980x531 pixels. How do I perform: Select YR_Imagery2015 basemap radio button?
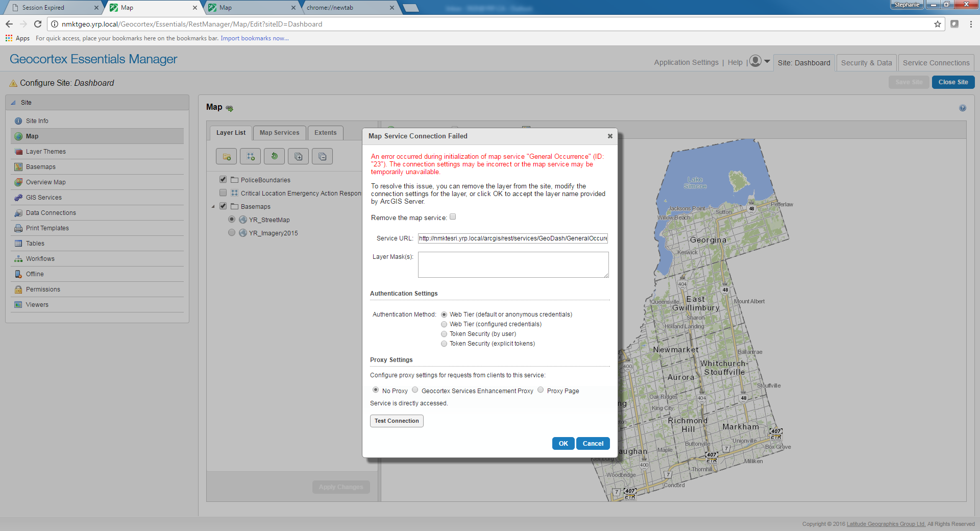click(232, 232)
